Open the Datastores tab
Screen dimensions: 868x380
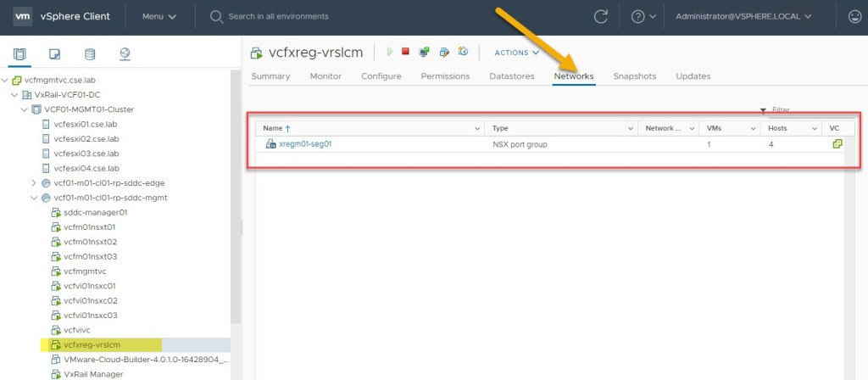512,76
